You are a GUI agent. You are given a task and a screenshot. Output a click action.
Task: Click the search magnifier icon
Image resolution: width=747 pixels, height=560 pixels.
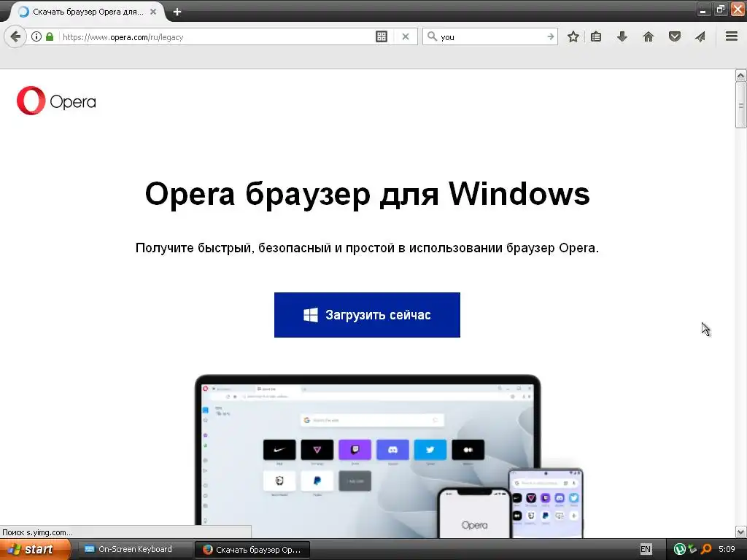coord(432,36)
